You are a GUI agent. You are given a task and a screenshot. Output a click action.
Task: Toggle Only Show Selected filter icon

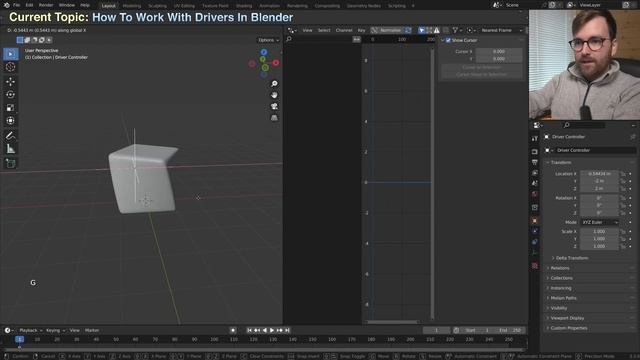(x=422, y=30)
